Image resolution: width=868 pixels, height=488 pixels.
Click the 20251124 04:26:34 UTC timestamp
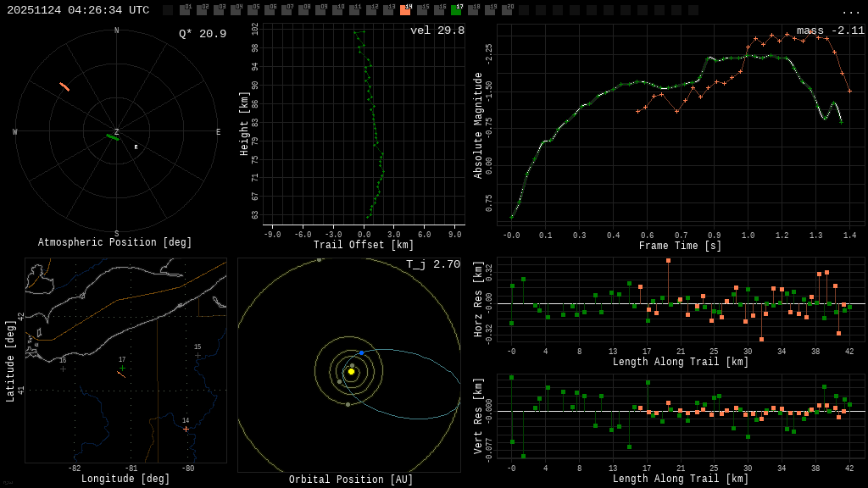click(78, 10)
